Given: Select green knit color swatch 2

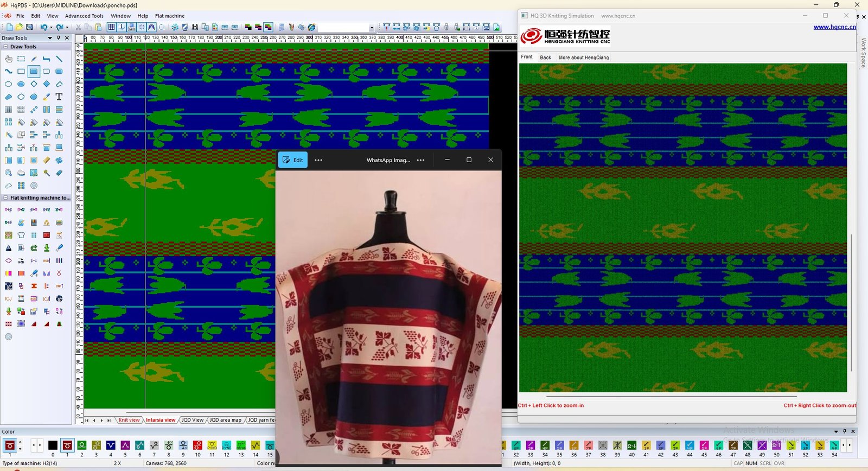Looking at the screenshot, I should coord(82,445).
